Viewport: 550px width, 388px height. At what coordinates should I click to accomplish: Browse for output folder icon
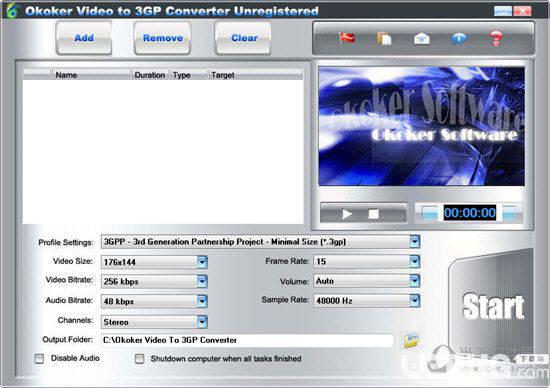(x=411, y=340)
